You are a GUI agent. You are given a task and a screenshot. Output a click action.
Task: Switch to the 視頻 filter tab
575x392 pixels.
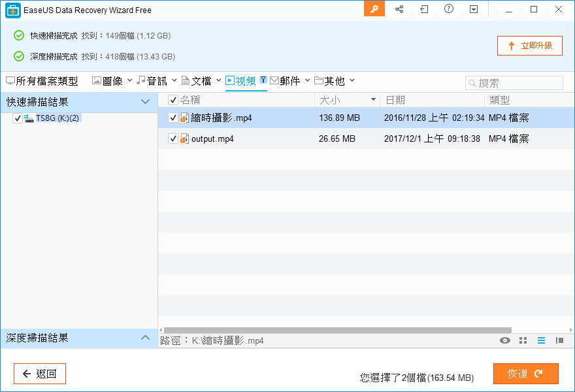248,80
